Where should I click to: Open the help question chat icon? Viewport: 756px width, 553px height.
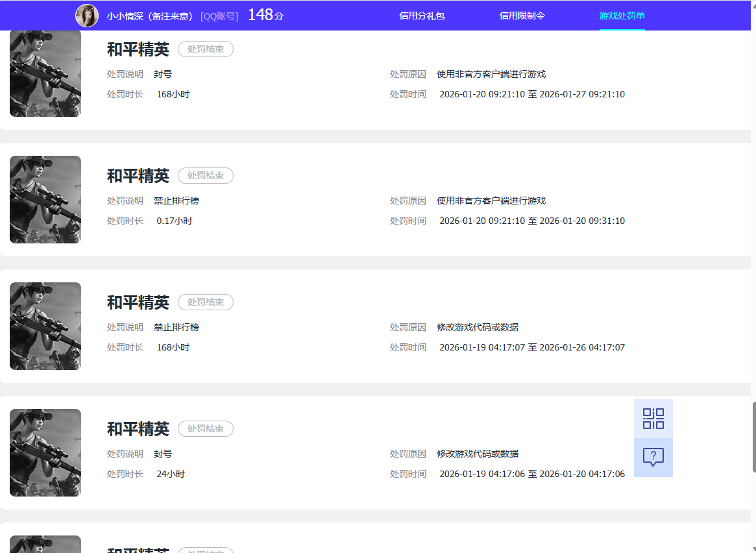[653, 457]
